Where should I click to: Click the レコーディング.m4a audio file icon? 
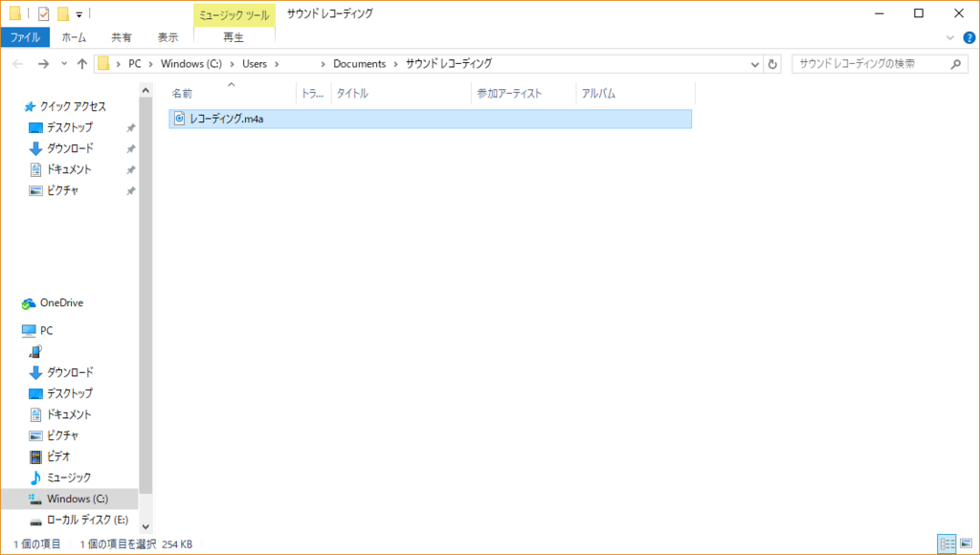pyautogui.click(x=179, y=118)
